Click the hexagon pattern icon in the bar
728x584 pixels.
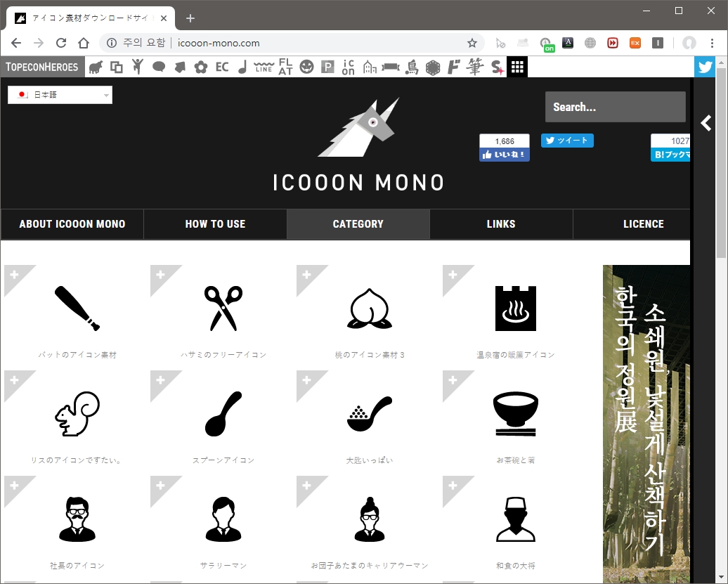click(433, 67)
